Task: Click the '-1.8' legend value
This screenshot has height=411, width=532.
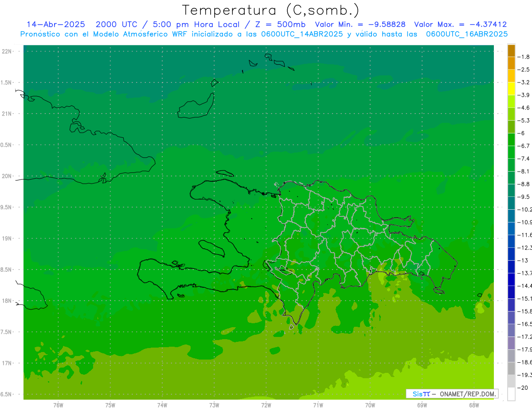Action: tap(524, 57)
